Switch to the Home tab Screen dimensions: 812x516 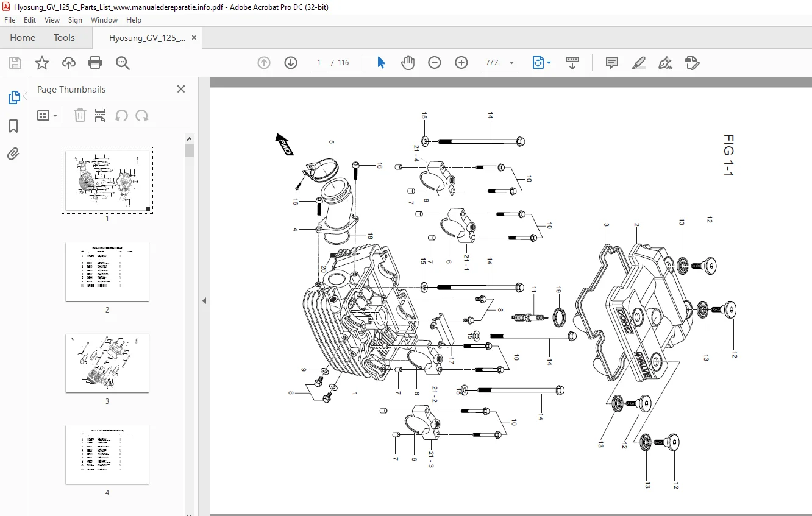pos(23,38)
